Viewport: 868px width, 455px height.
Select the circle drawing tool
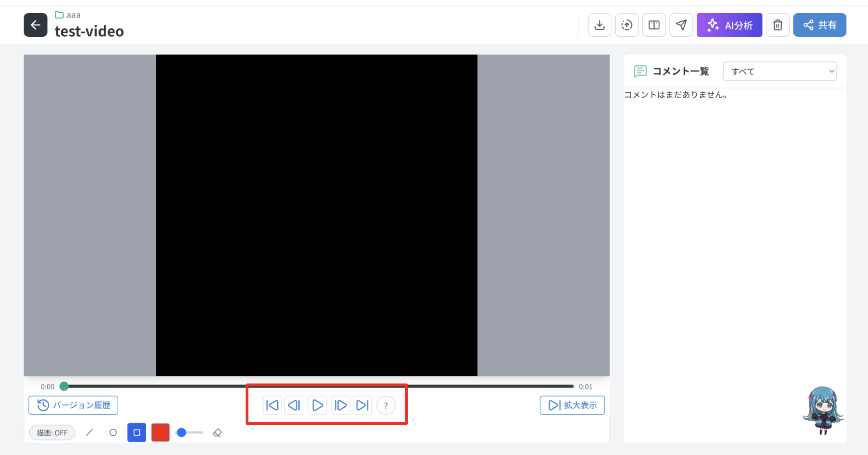[x=113, y=433]
